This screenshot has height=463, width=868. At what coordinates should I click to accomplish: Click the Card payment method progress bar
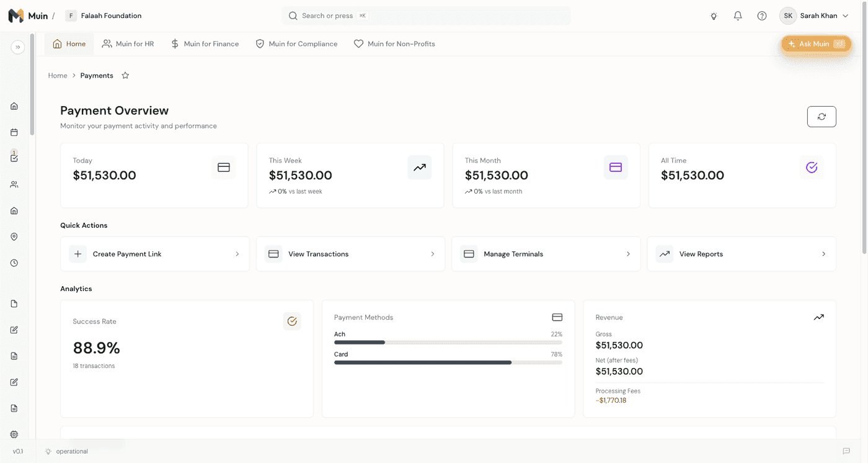pyautogui.click(x=448, y=362)
